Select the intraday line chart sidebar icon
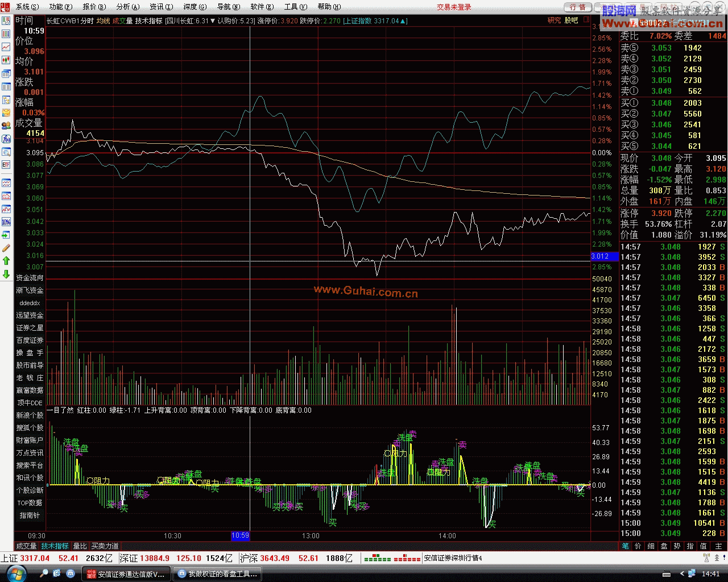Image resolution: width=728 pixels, height=582 pixels. click(6, 47)
